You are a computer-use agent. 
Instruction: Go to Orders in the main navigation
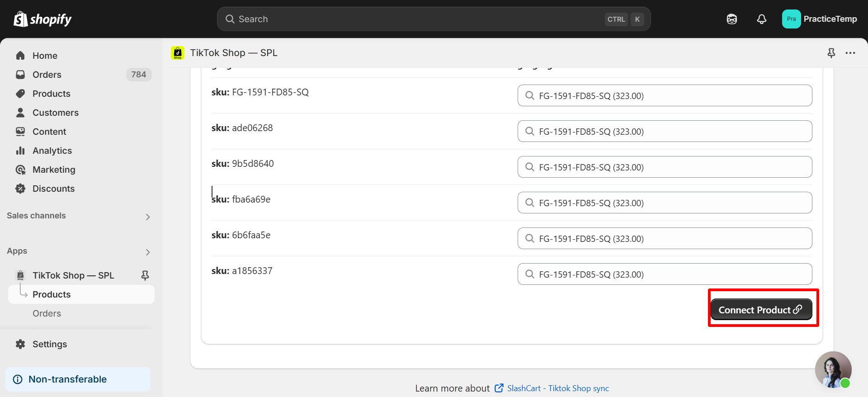[x=47, y=75]
